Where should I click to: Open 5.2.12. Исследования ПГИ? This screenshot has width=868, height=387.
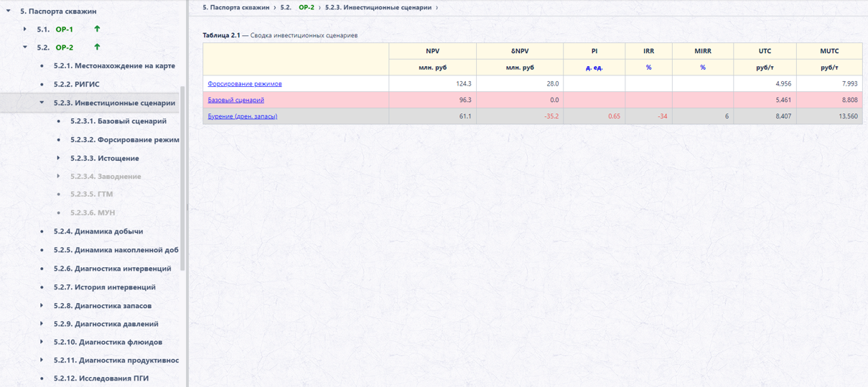[x=101, y=378]
